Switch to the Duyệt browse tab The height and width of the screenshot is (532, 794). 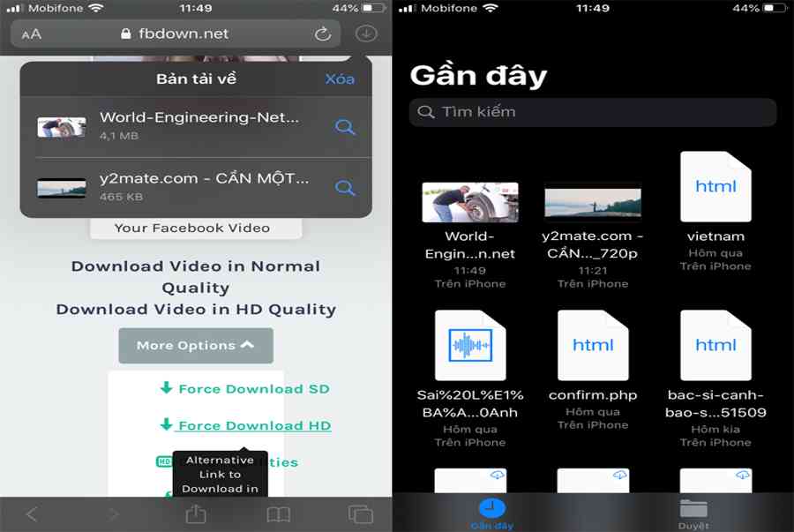(x=693, y=512)
